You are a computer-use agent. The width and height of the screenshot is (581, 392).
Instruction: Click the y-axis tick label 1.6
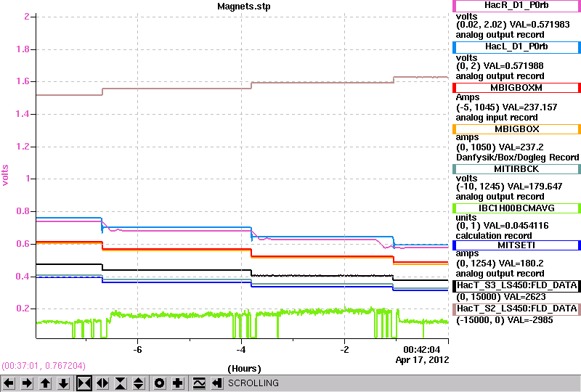tap(23, 81)
